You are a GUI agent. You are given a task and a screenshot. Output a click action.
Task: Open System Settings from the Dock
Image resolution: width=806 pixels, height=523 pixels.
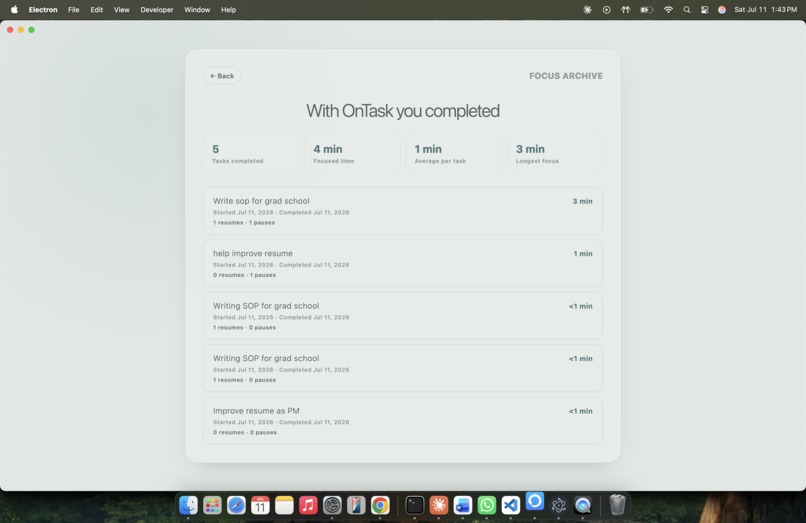(x=332, y=505)
